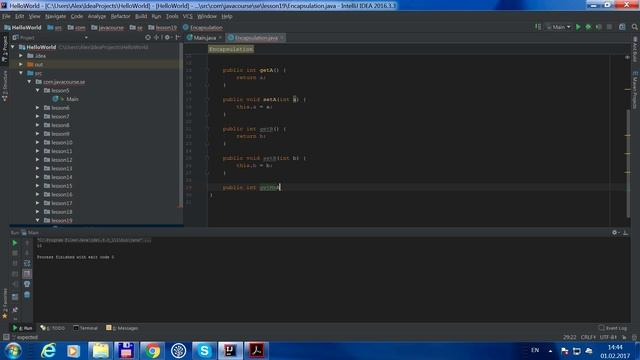Toggle scroll to end in Run console
Image resolution: width=640 pixels, height=360 pixels.
coord(27,273)
